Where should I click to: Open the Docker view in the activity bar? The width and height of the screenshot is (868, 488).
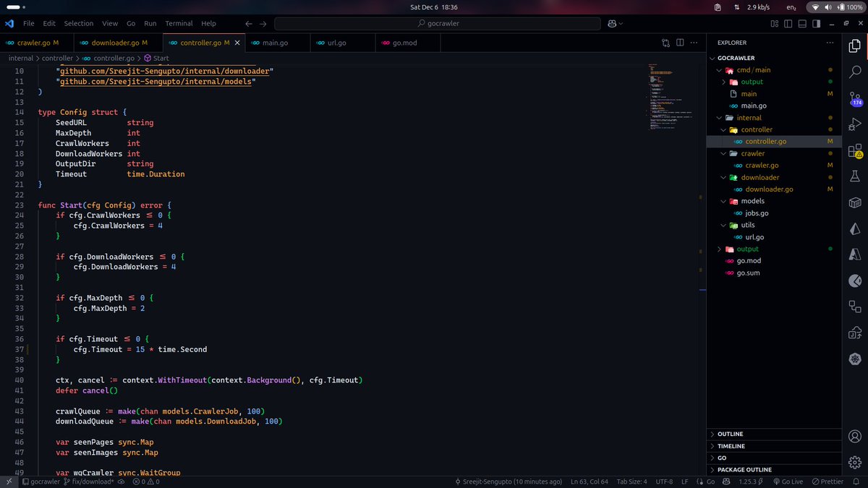855,203
